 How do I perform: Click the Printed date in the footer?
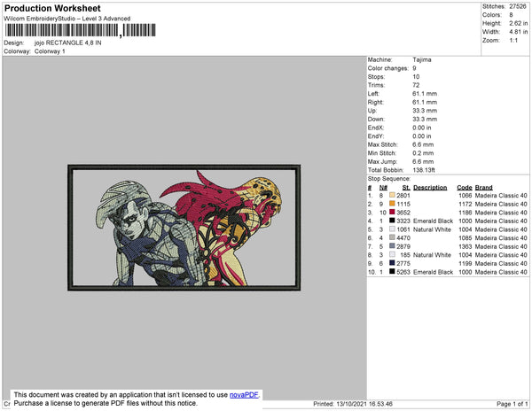point(353,404)
